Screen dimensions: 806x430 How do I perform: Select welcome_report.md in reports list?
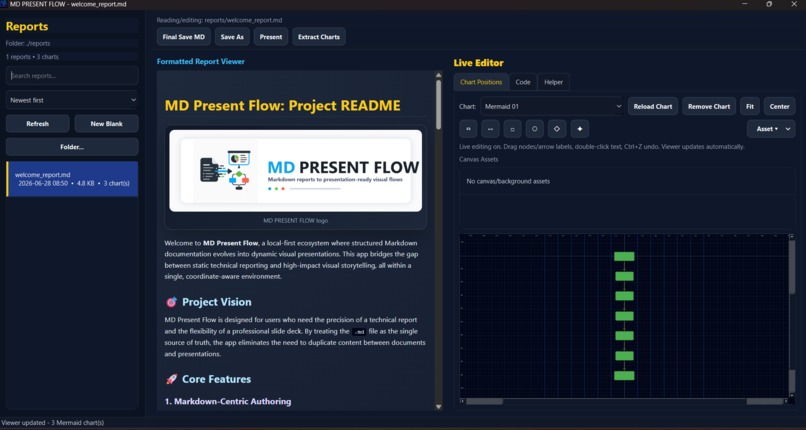point(72,179)
